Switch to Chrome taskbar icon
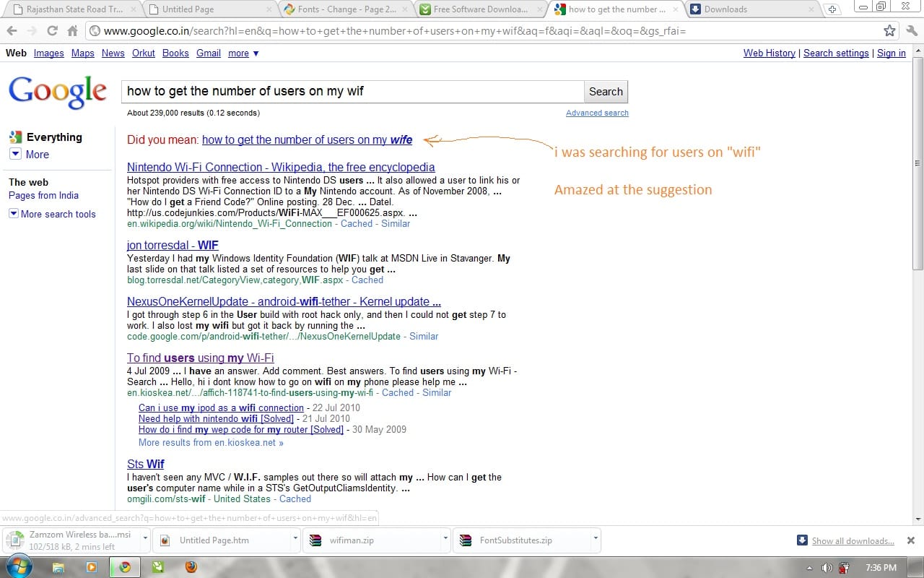The height and width of the screenshot is (578, 924). click(125, 567)
